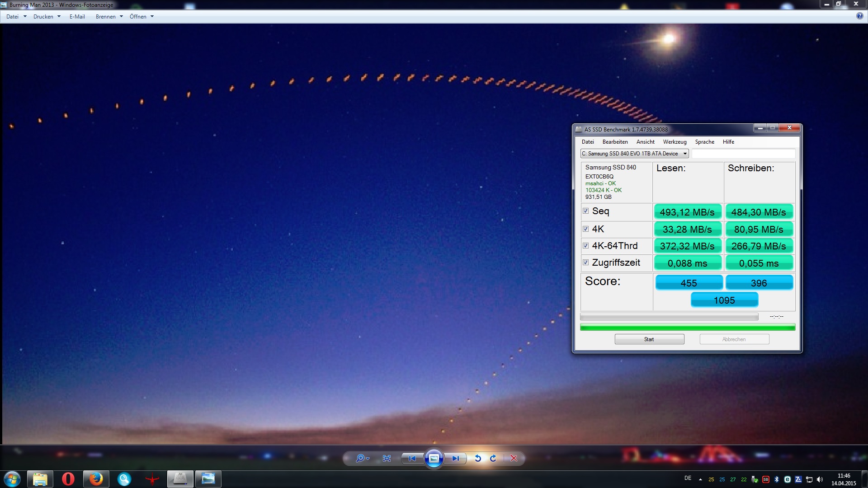Disable the Zugriffszeit test checkbox
This screenshot has height=488, width=868.
(x=585, y=263)
